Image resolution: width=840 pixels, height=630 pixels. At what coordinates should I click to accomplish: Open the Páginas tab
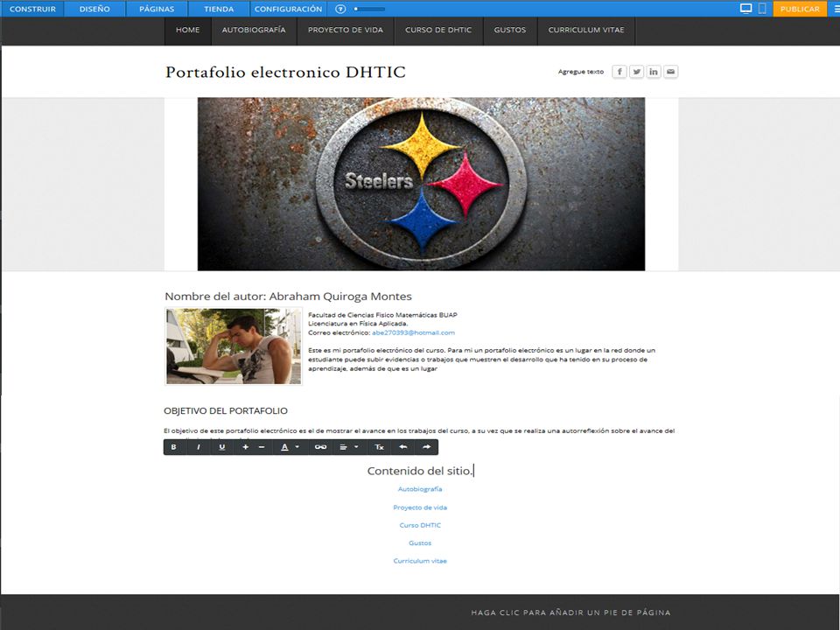[157, 9]
